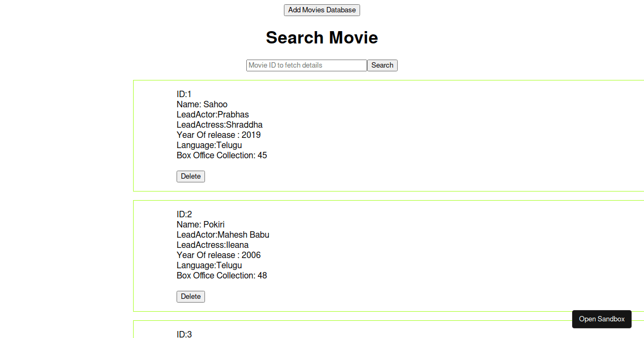Click the Box Office Collection: 48 text
The image size is (644, 338).
click(222, 276)
